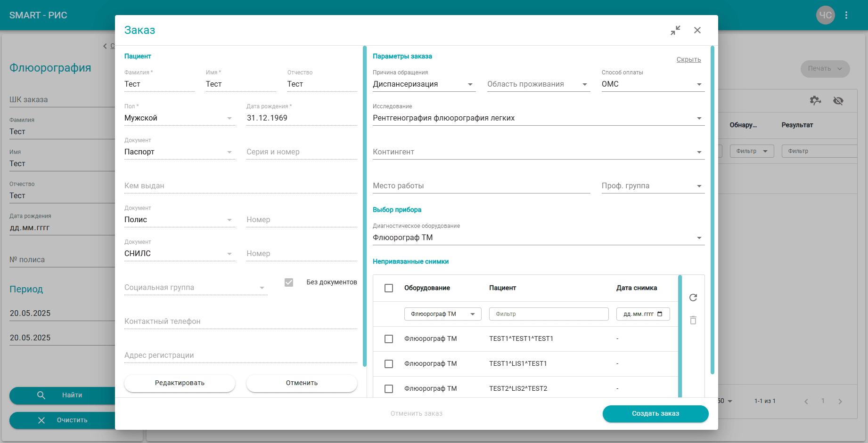Go to the next results page arrow
This screenshot has height=443, width=868.
[x=840, y=402]
